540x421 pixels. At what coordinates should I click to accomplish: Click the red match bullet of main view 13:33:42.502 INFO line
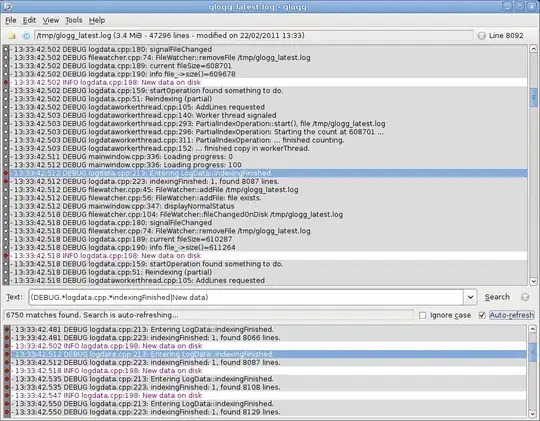coord(6,82)
